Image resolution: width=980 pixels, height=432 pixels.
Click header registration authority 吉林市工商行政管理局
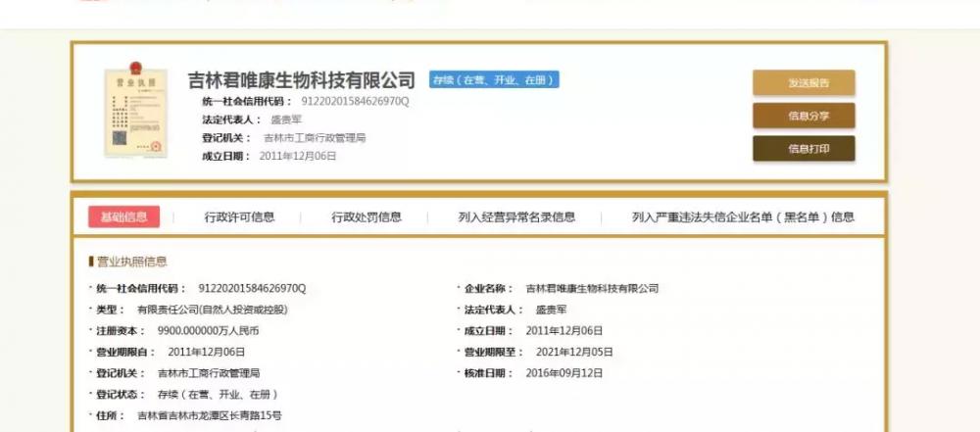(315, 138)
